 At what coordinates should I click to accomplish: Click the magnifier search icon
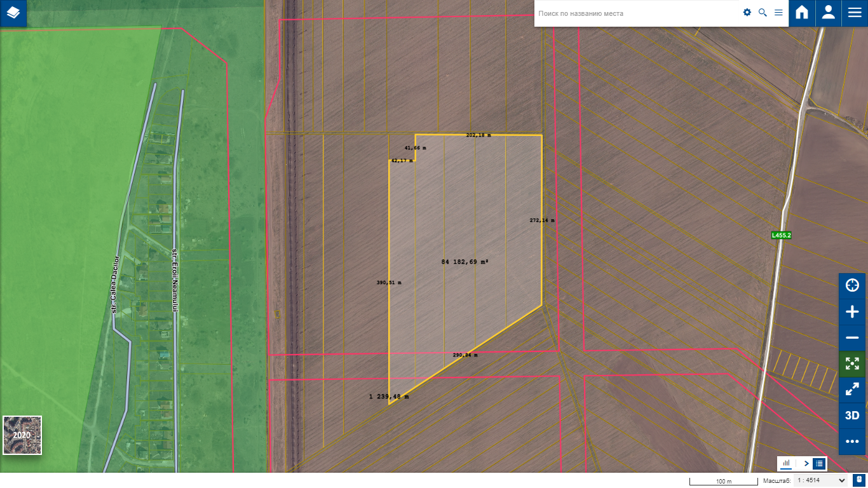[763, 13]
